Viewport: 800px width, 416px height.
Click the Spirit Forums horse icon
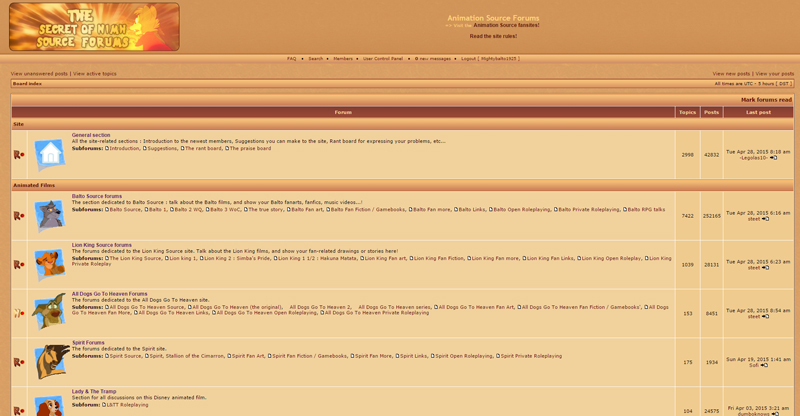click(x=52, y=361)
